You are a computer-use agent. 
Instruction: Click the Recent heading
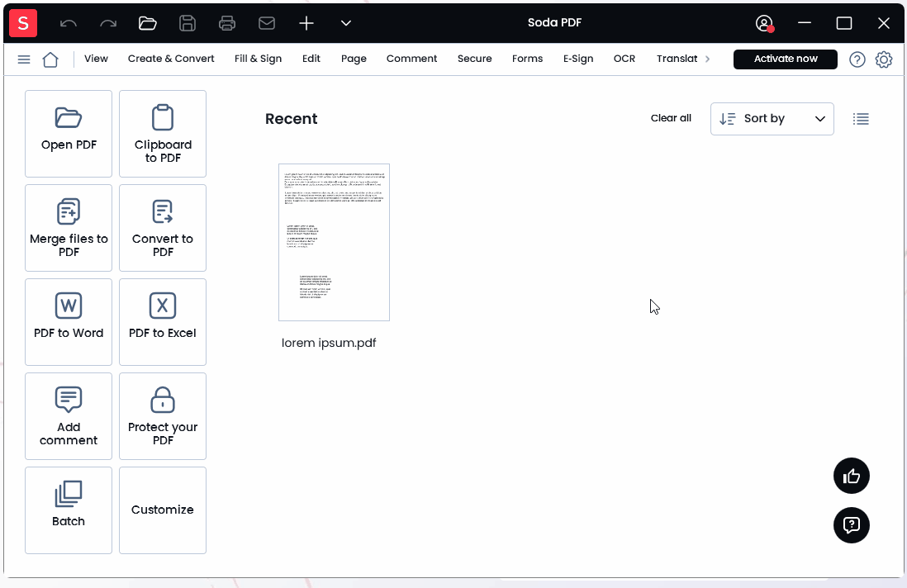291,119
